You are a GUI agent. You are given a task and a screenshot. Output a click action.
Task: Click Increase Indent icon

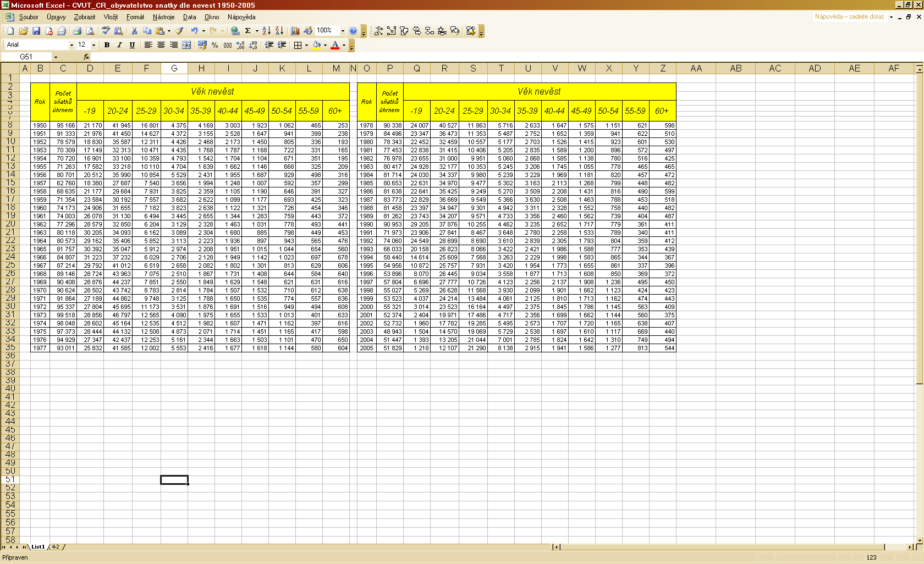(x=282, y=45)
